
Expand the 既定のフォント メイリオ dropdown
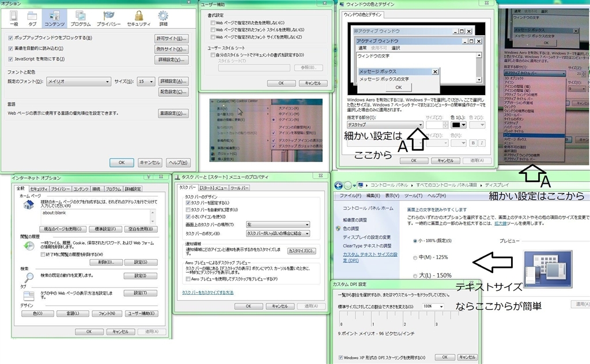(79, 82)
